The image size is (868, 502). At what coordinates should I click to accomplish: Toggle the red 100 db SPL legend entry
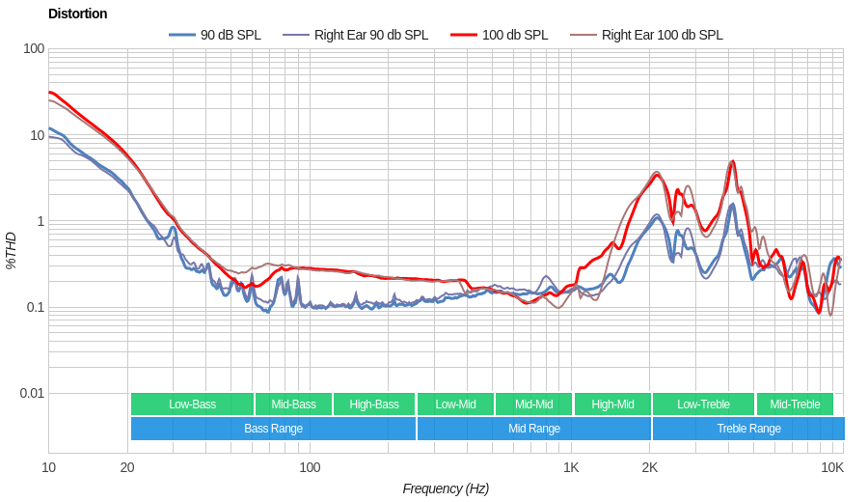(499, 35)
